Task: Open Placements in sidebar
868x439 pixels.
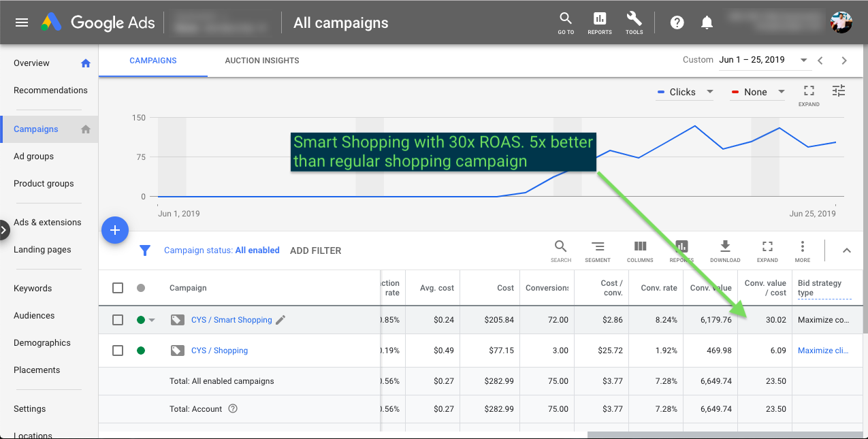Action: pos(37,370)
